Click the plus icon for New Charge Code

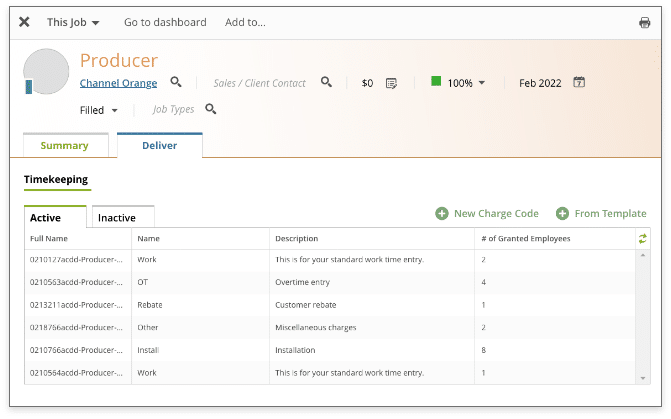coord(442,213)
